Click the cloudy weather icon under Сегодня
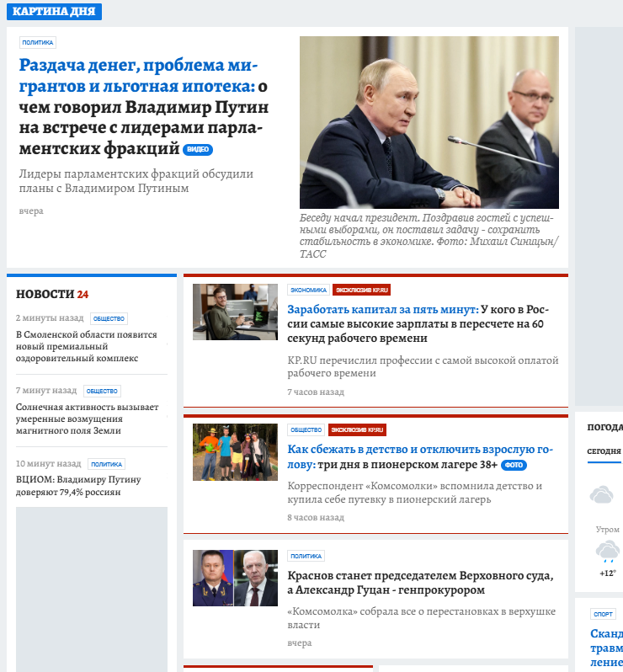This screenshot has width=623, height=672. (602, 494)
